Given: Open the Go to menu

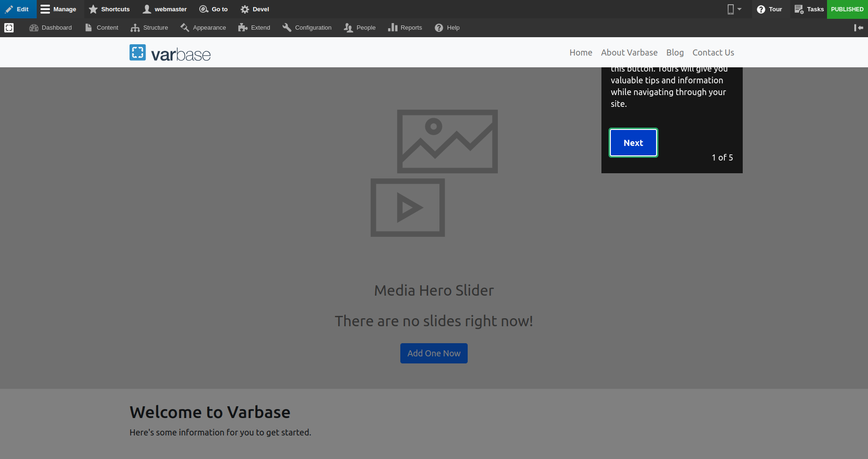Looking at the screenshot, I should (x=213, y=9).
